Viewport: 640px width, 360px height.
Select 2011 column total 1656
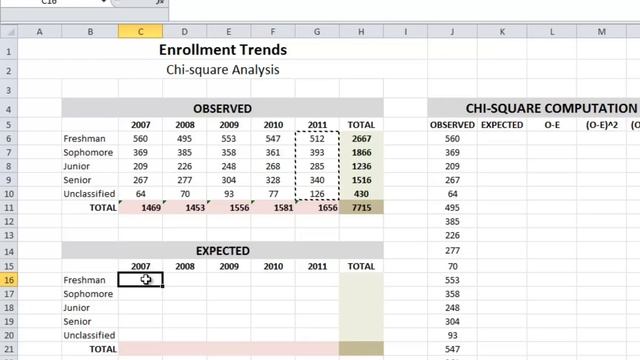click(317, 207)
